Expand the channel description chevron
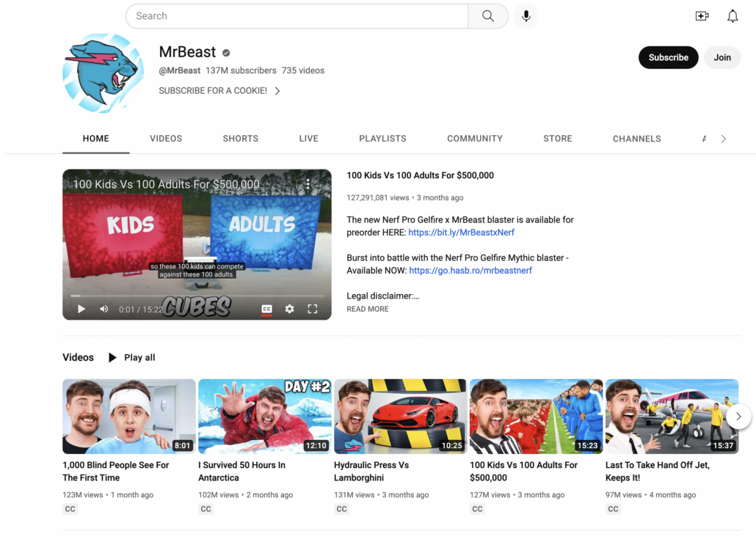The height and width of the screenshot is (539, 756). (277, 91)
